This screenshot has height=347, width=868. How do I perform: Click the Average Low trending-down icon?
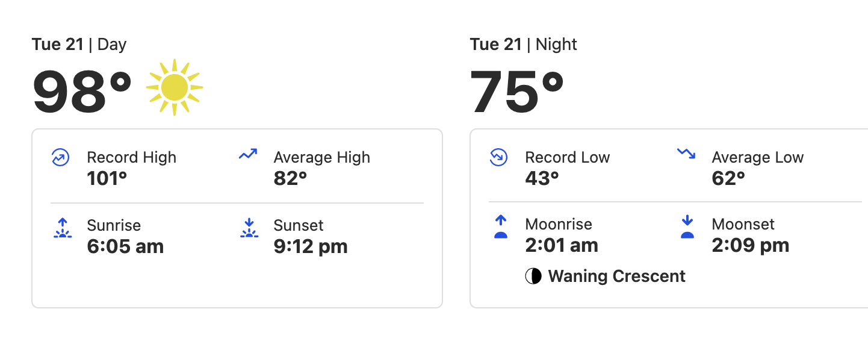pos(686,154)
